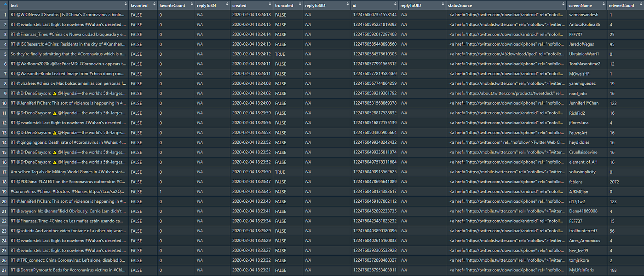Select truncated TRUE cell in UkrainianWarri1's row
The width and height of the screenshot is (644, 276).
[x=280, y=54]
